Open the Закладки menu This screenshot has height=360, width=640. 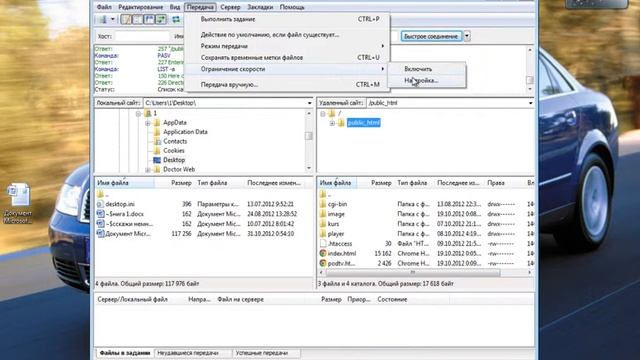point(260,7)
